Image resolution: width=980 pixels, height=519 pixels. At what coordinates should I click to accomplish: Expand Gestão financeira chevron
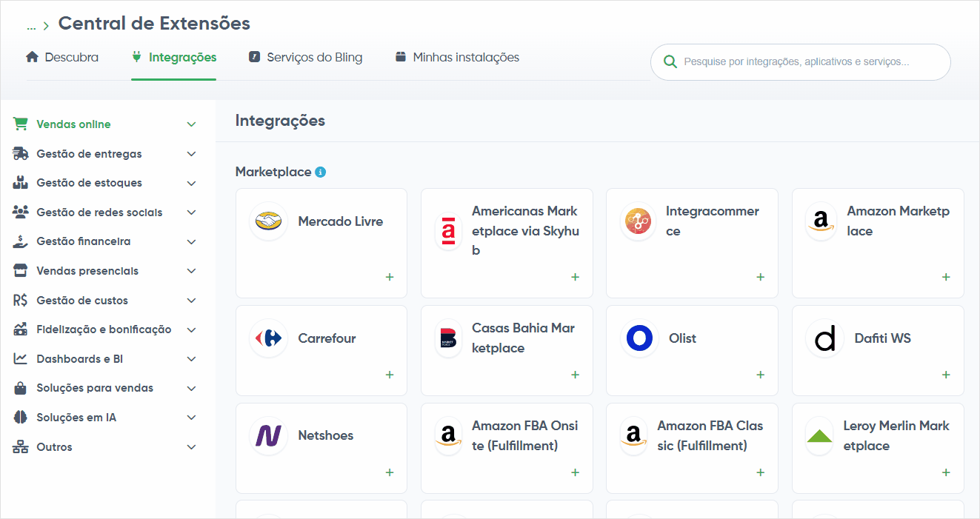click(x=192, y=241)
